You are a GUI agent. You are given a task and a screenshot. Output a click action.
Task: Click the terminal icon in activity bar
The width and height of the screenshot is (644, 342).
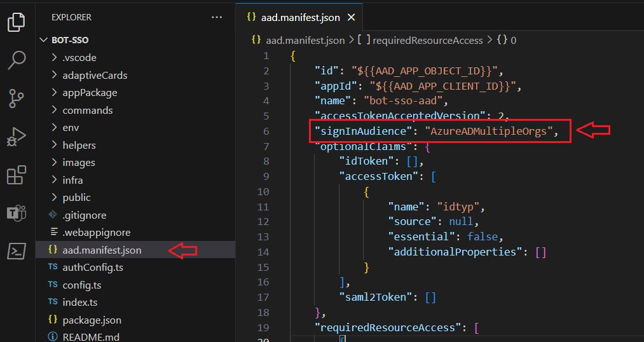[x=16, y=251]
